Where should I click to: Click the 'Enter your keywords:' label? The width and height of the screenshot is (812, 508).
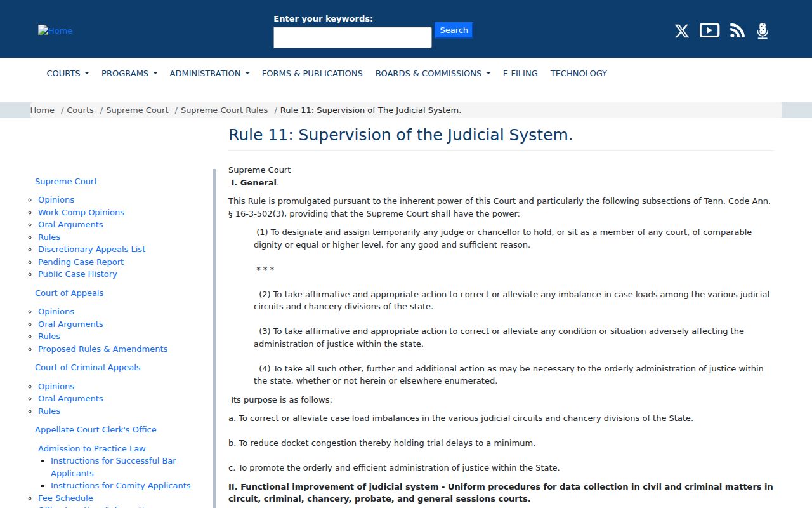point(324,19)
